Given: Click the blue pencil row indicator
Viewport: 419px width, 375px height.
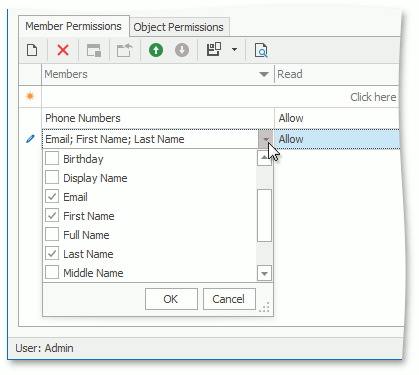Looking at the screenshot, I should tap(30, 139).
